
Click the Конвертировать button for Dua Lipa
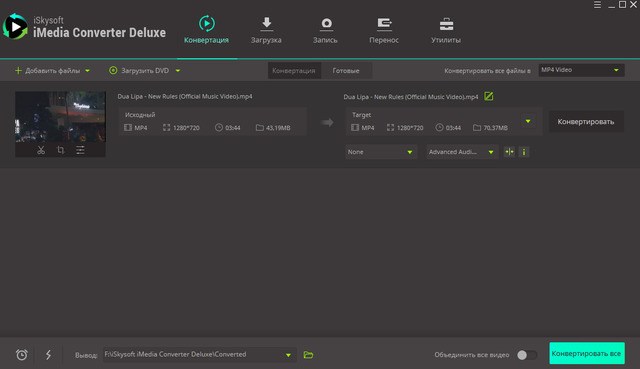(x=586, y=122)
